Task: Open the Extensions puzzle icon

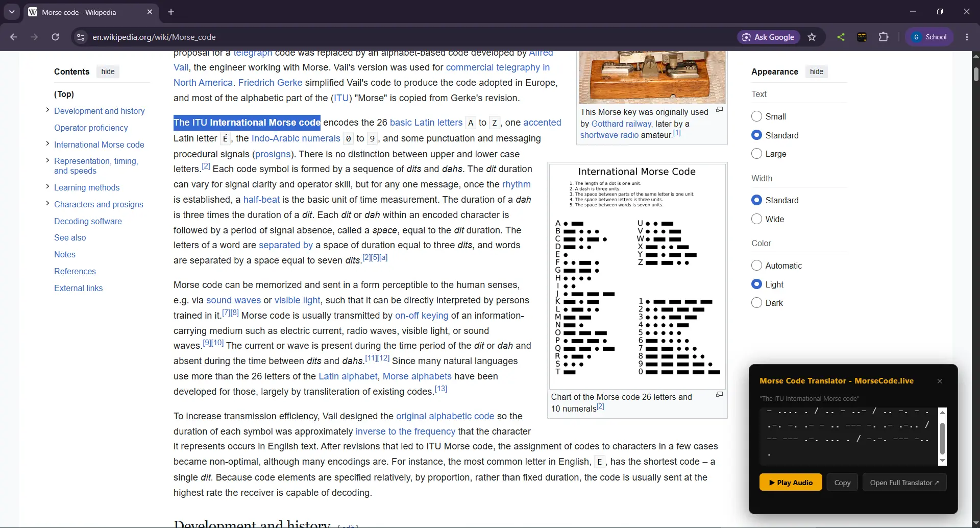Action: (x=884, y=37)
